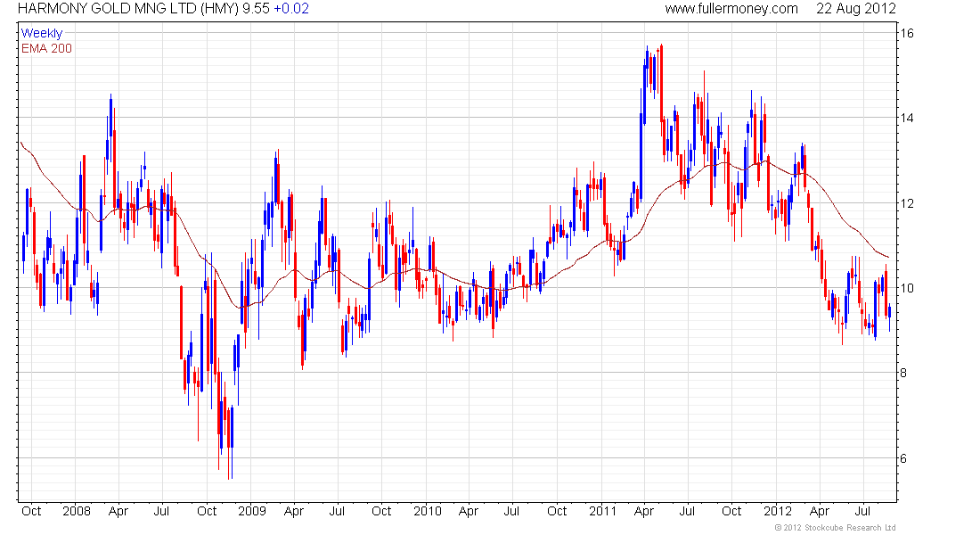The width and height of the screenshot is (980, 535).
Task: Select the Weekly legend label
Action: (x=42, y=33)
